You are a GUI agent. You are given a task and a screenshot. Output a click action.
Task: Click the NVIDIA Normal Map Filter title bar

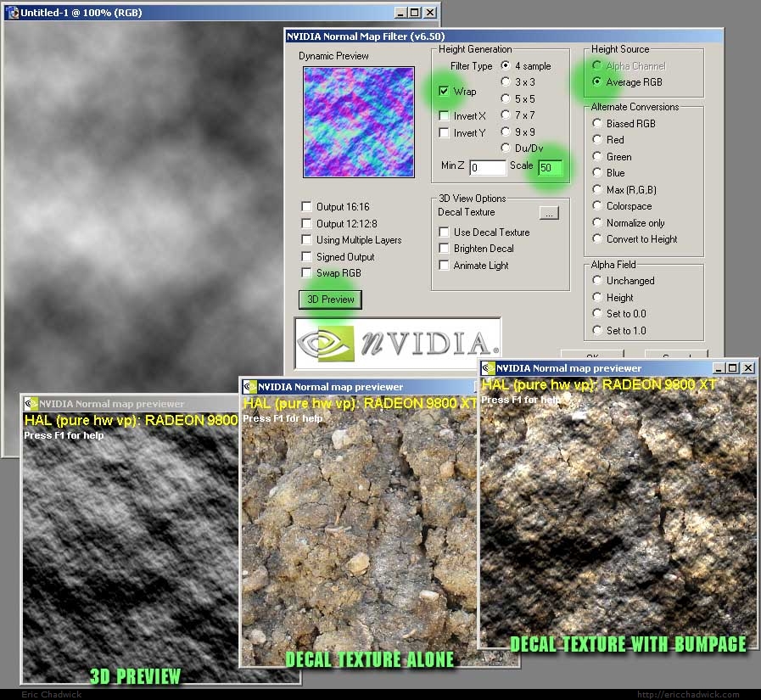point(504,36)
